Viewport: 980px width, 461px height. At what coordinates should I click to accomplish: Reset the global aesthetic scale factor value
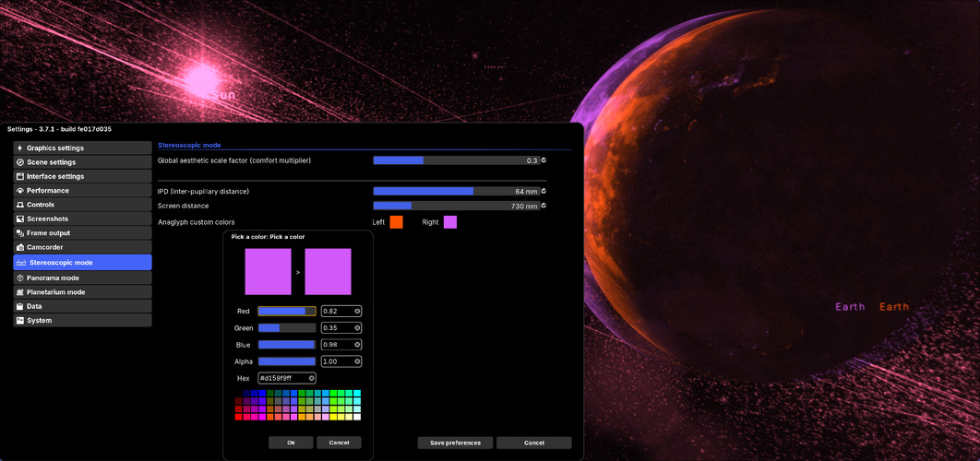pyautogui.click(x=544, y=160)
